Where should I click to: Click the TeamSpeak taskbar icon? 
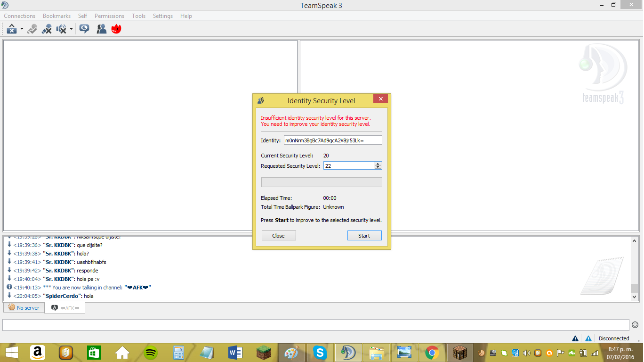pos(348,353)
